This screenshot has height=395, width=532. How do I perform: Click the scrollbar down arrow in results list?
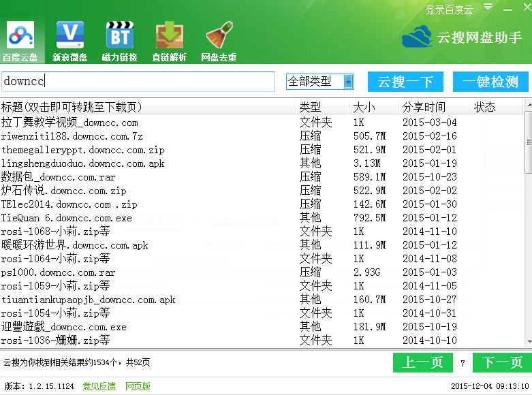529,342
